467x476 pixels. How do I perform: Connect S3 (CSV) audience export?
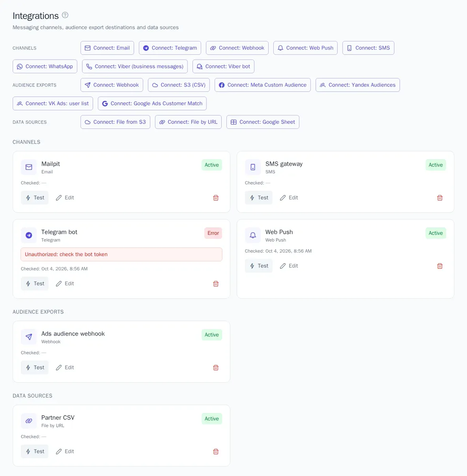coord(179,85)
